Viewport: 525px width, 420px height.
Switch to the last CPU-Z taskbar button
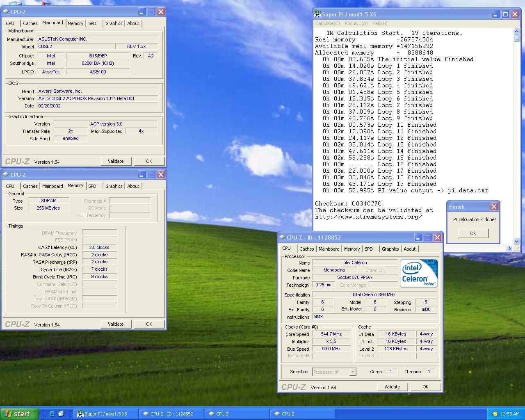[x=303, y=414]
